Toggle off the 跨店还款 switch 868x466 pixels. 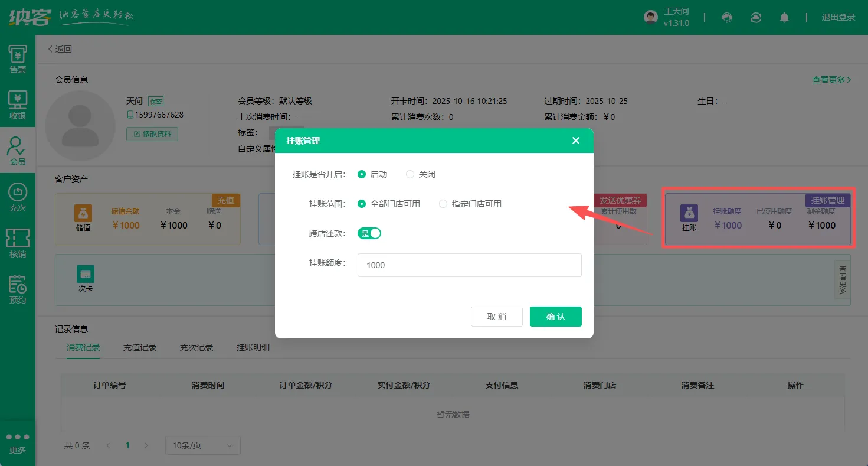[369, 233]
